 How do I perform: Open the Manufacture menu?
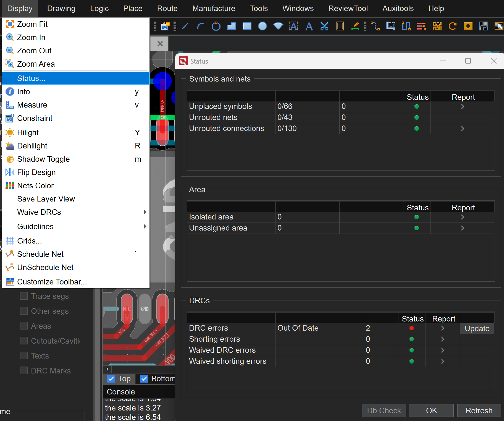(x=214, y=9)
